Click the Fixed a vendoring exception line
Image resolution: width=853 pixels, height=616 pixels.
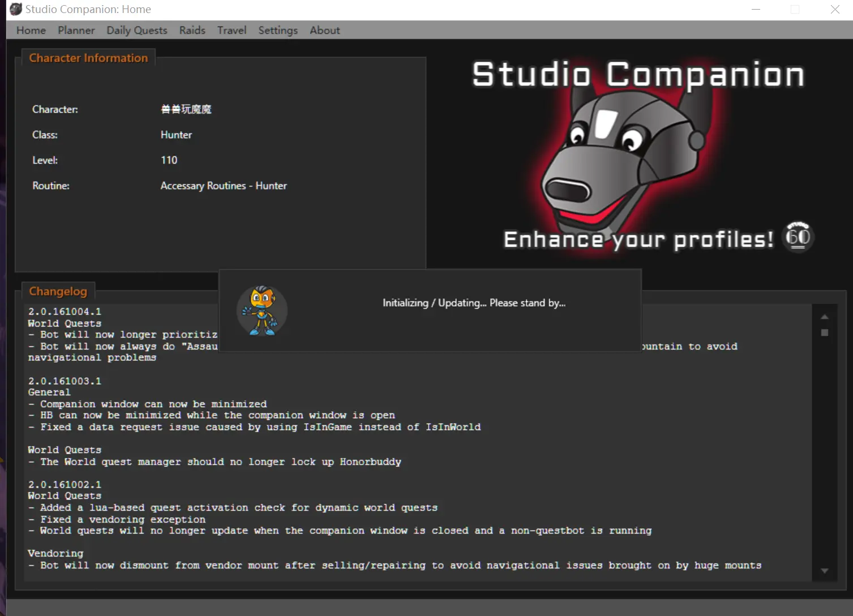point(117,519)
